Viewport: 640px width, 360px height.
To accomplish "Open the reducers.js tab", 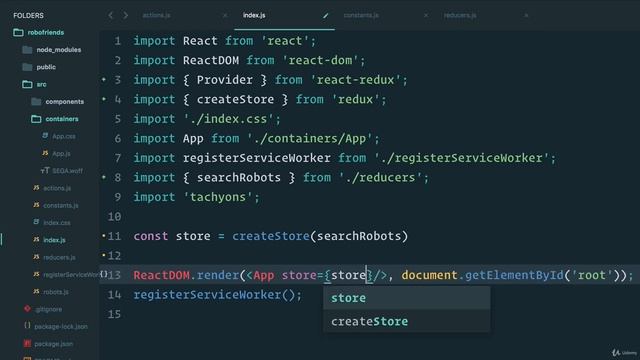I will click(x=460, y=16).
